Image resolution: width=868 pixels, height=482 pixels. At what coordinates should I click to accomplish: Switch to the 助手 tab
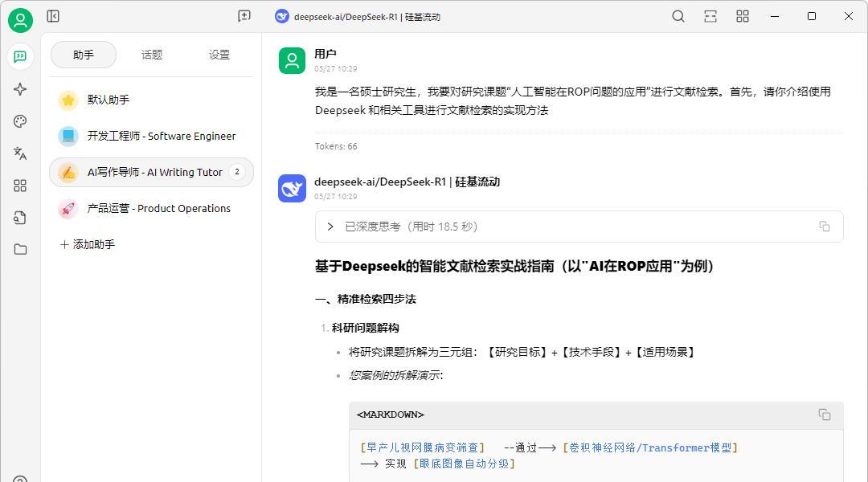tap(84, 55)
